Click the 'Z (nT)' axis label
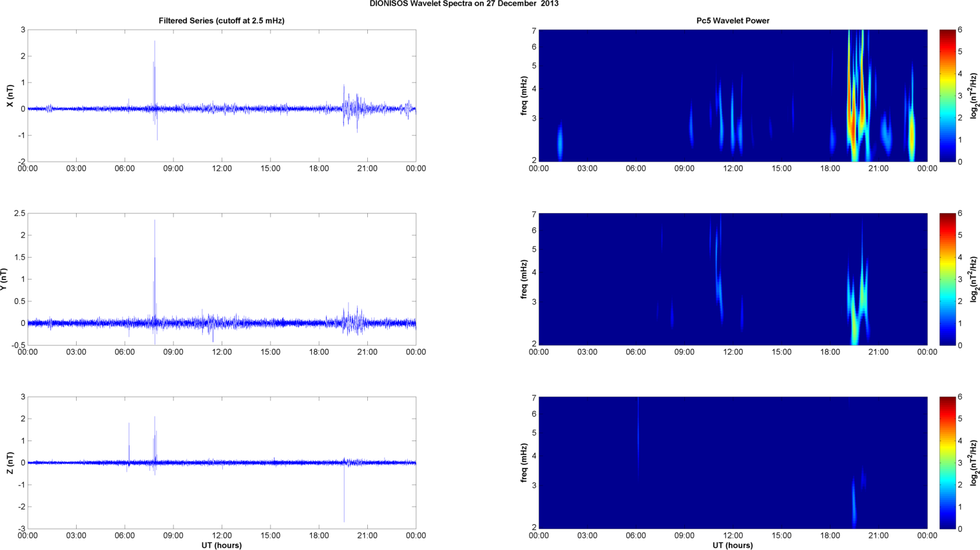 [x=10, y=463]
